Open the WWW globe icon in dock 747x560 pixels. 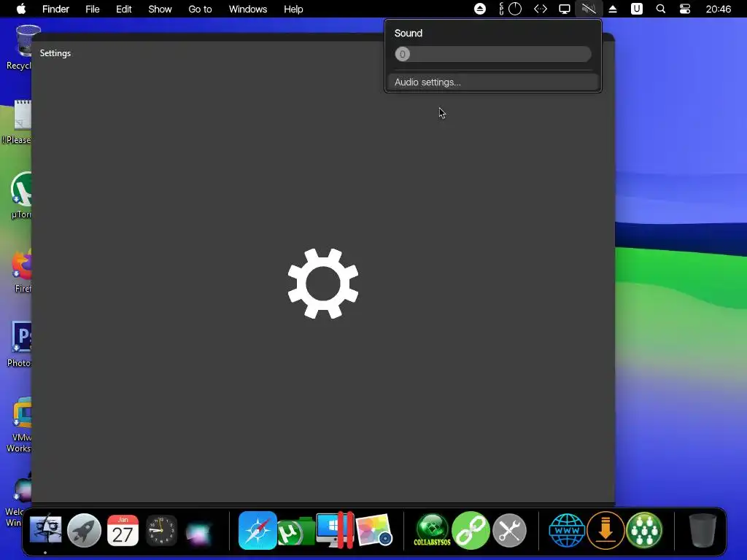pos(567,530)
